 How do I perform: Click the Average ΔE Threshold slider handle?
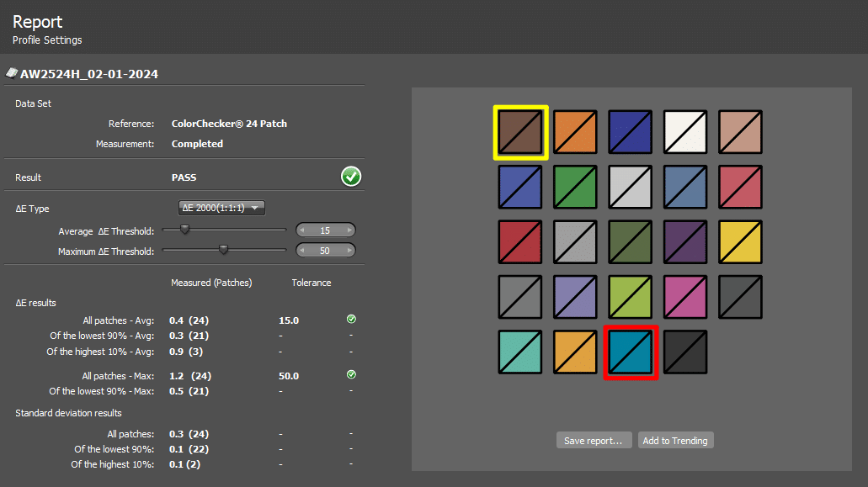coord(184,230)
